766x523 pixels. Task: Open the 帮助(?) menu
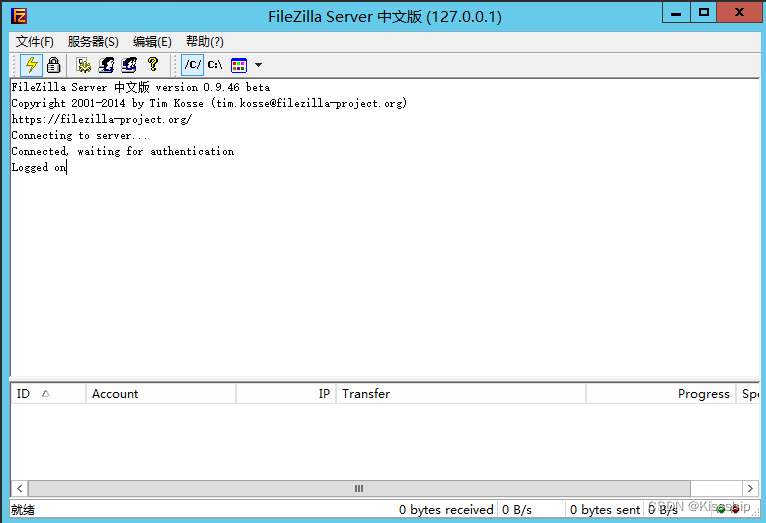point(205,42)
